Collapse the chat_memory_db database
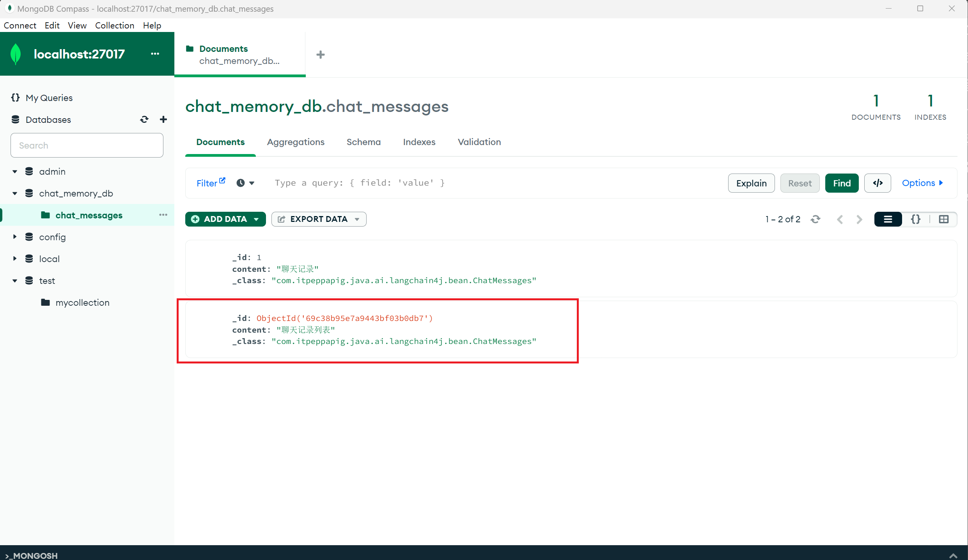968x560 pixels. 15,193
